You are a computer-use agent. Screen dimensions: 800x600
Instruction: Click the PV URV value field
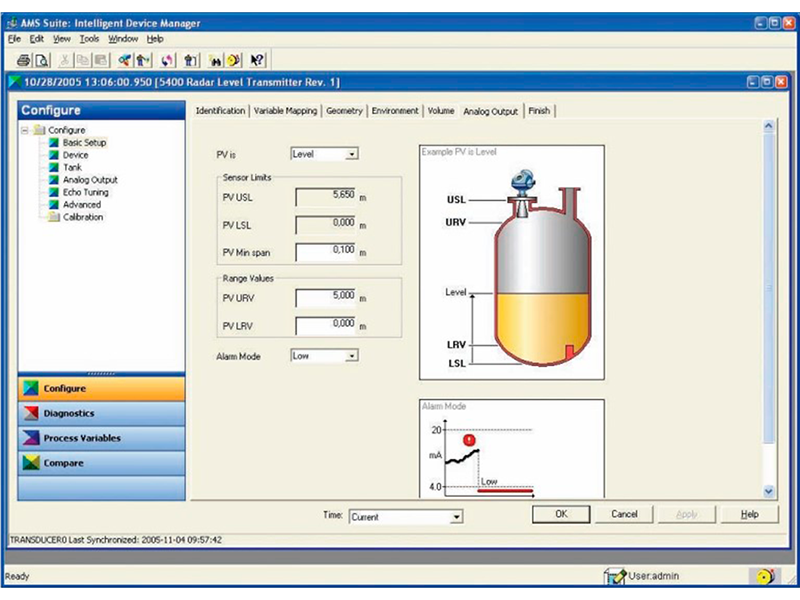(x=326, y=298)
